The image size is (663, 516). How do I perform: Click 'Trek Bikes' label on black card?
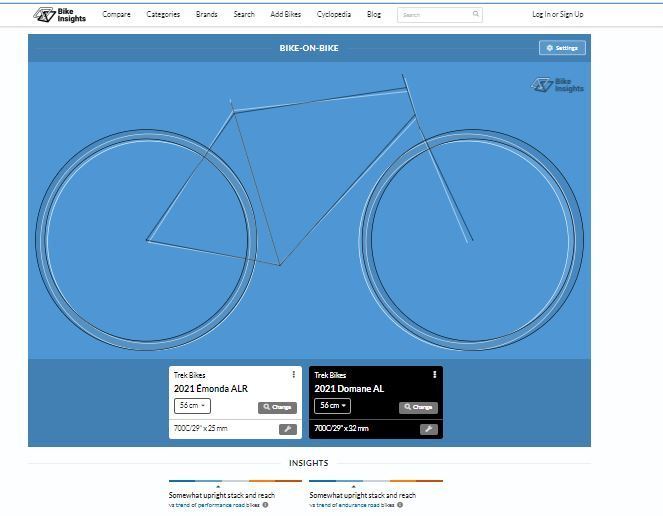(x=330, y=375)
